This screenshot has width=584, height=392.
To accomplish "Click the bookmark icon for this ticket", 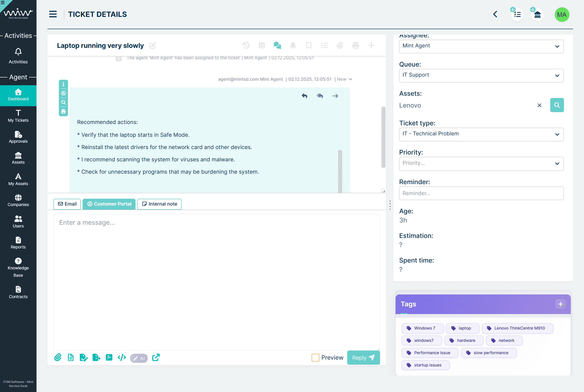I will pos(308,46).
